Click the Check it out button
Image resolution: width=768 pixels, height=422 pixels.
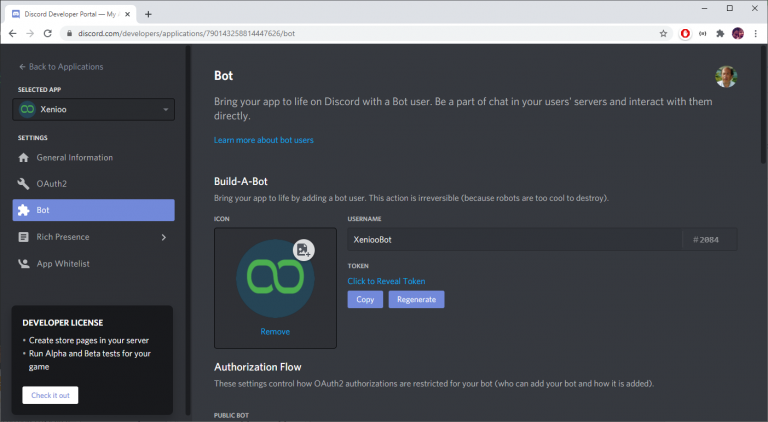[x=50, y=395]
